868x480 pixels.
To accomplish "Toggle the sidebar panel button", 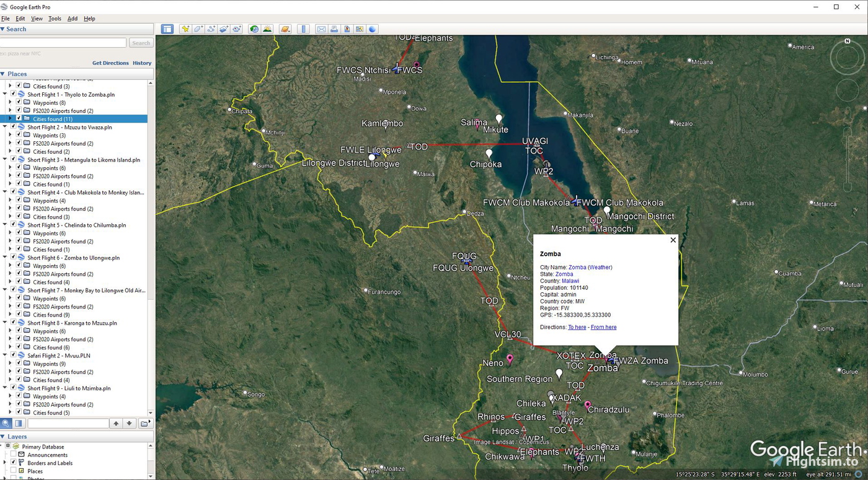I will pyautogui.click(x=167, y=29).
